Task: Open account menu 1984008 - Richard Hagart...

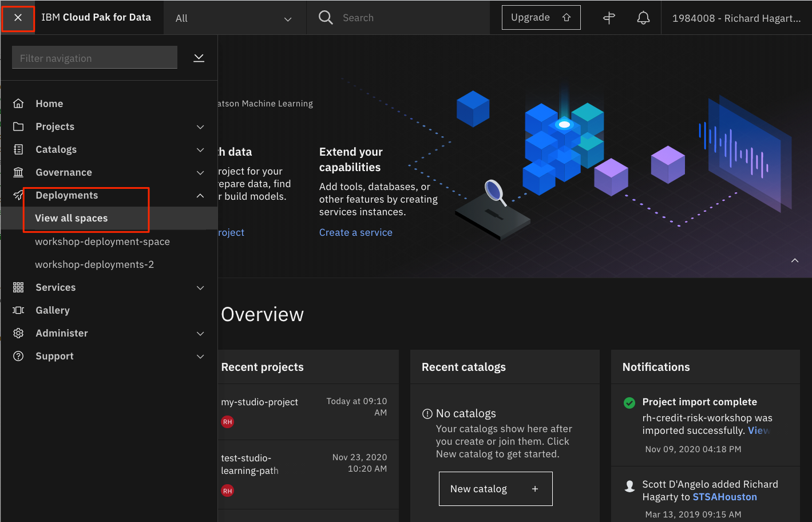Action: point(736,18)
